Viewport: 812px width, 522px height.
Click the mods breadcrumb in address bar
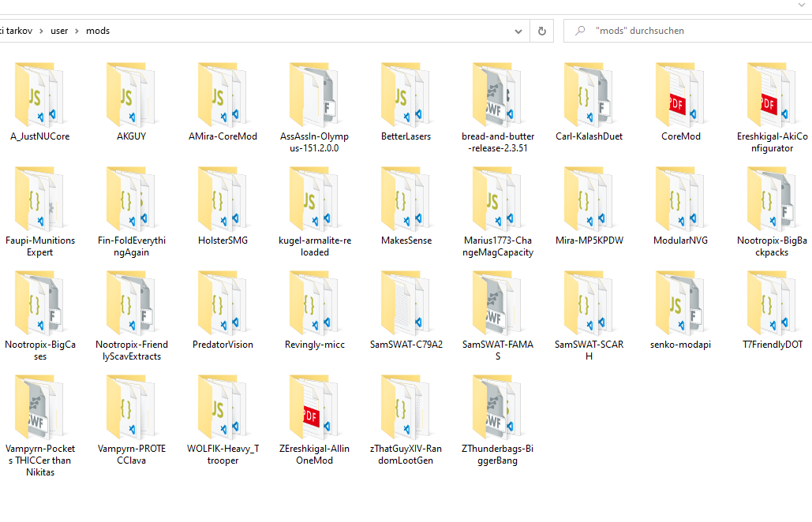pos(98,31)
